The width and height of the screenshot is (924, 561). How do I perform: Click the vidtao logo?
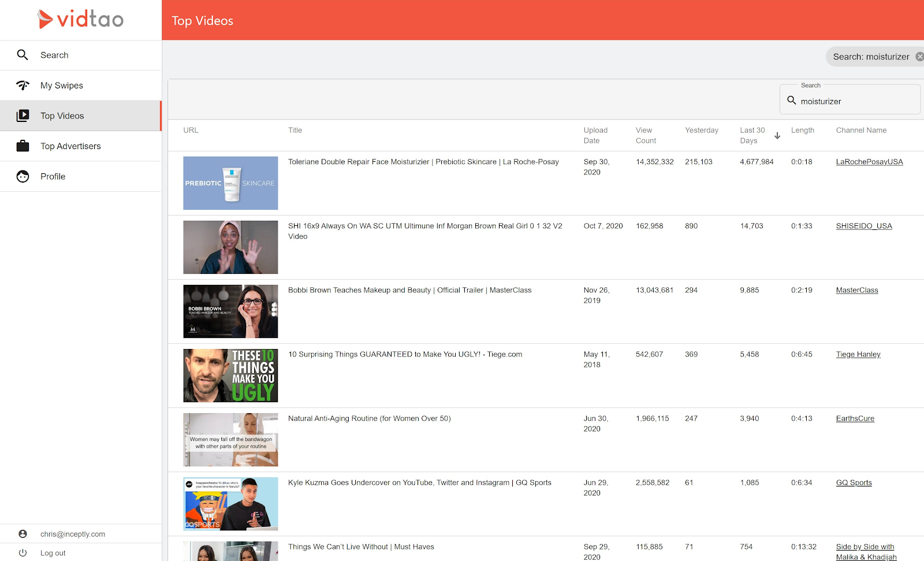point(80,19)
